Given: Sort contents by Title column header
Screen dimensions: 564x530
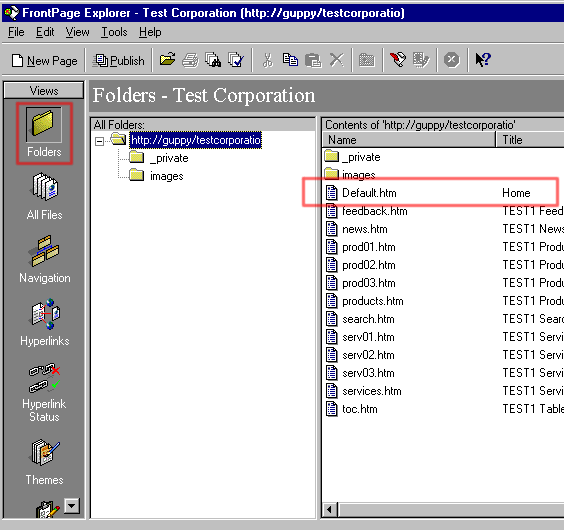Looking at the screenshot, I should click(x=530, y=140).
